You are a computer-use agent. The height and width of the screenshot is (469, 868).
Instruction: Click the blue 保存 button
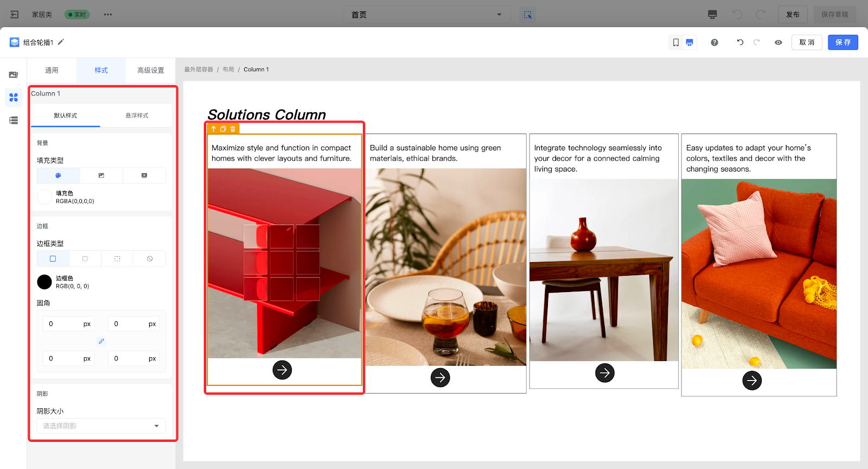point(843,42)
